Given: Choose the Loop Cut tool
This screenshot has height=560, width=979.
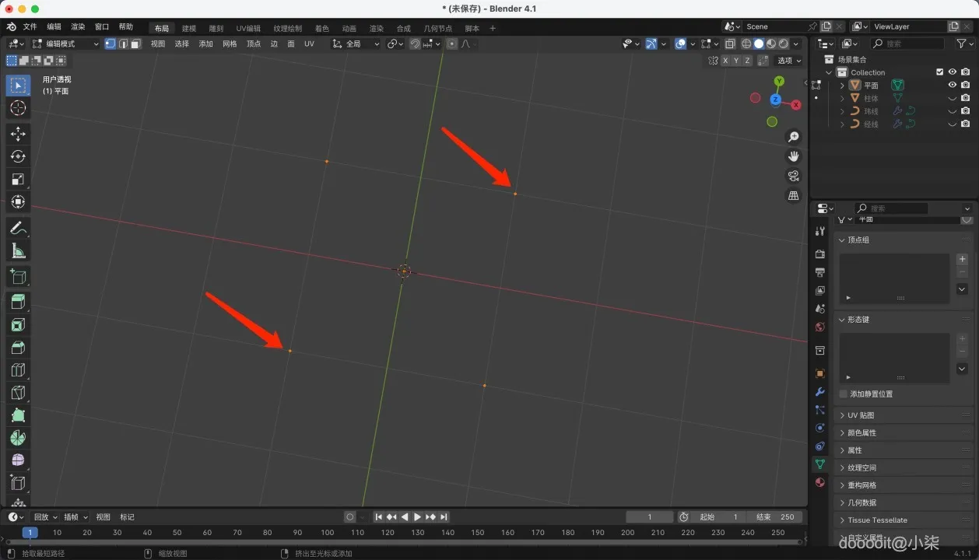Looking at the screenshot, I should click(18, 369).
